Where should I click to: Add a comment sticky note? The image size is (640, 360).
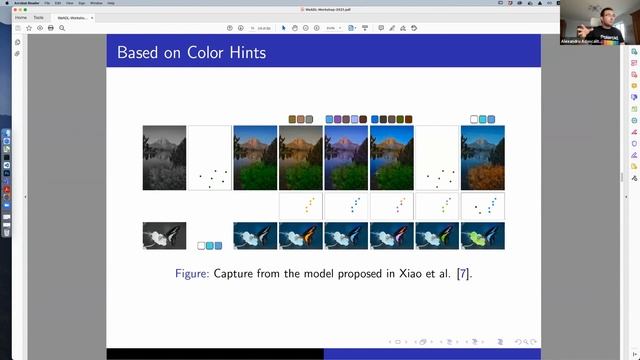tap(381, 28)
